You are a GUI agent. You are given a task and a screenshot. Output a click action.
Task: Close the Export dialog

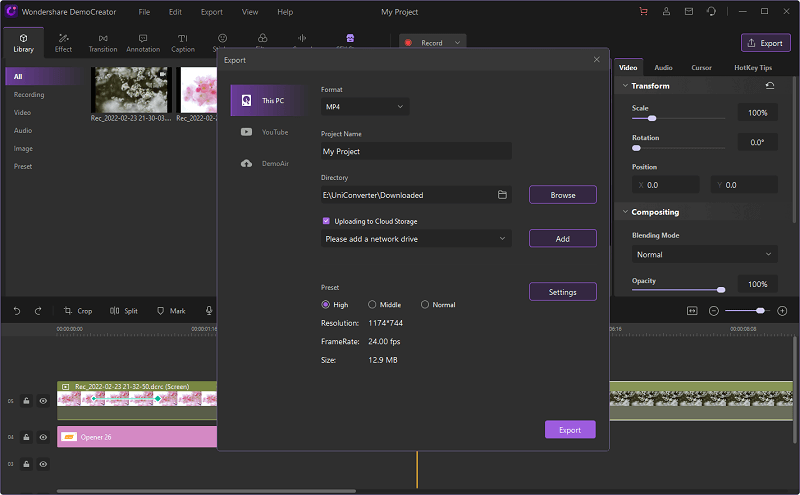[x=596, y=60]
